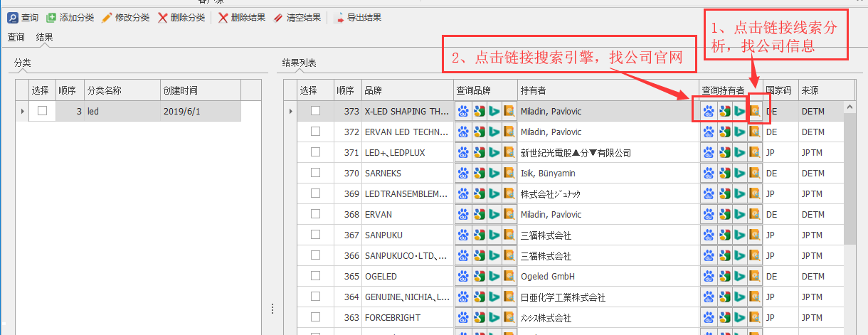Switch to the 查询 tab

(x=16, y=37)
